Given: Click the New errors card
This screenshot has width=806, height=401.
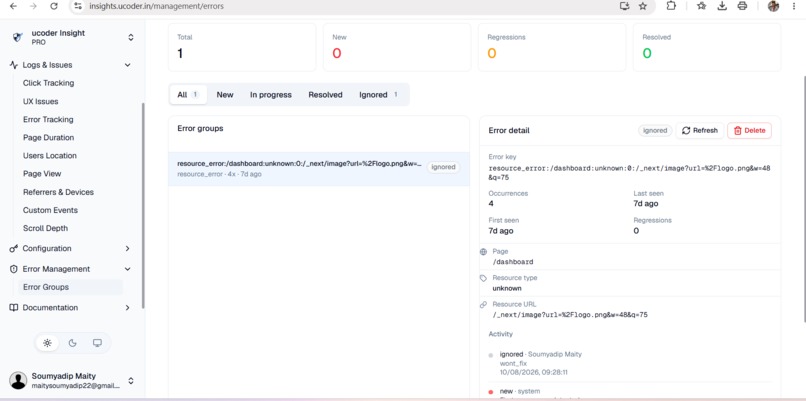Looking at the screenshot, I should [x=397, y=47].
